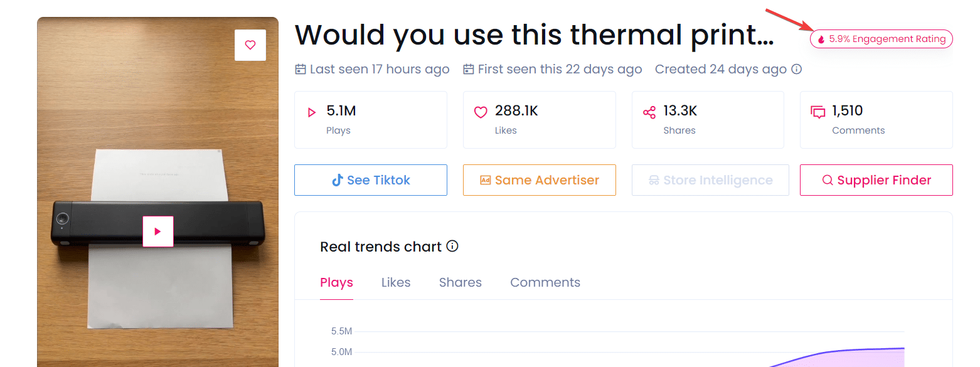
Task: Click the thermal printer video thumbnail
Action: [158, 231]
